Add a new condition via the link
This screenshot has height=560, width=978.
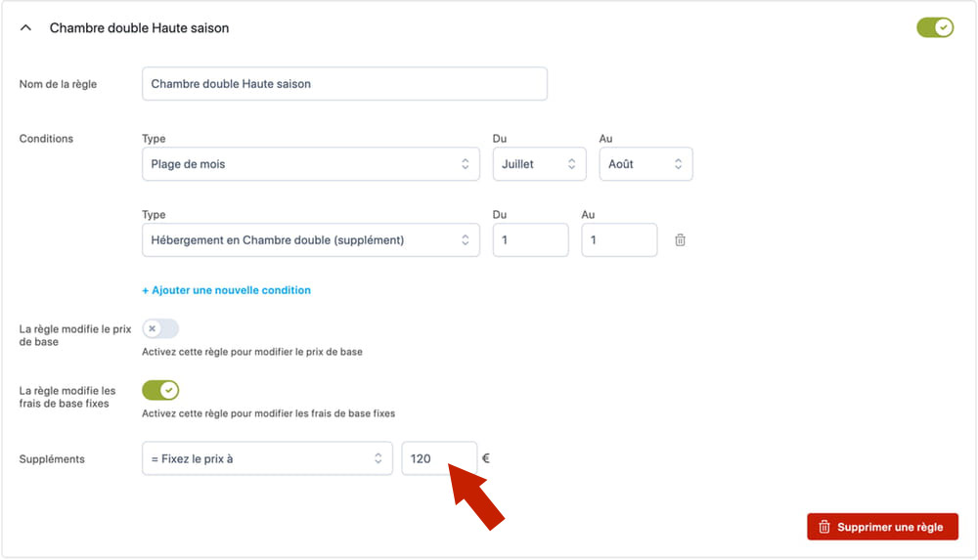[227, 290]
